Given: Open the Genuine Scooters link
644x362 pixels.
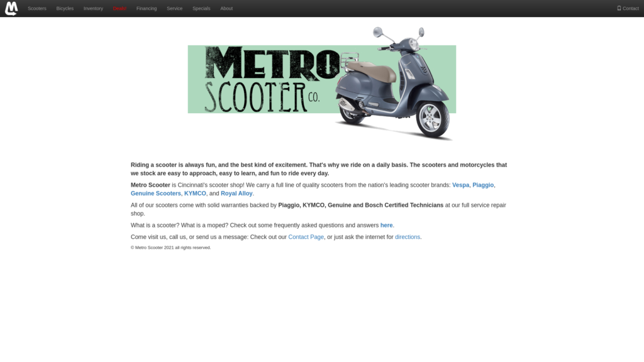Looking at the screenshot, I should [156, 194].
